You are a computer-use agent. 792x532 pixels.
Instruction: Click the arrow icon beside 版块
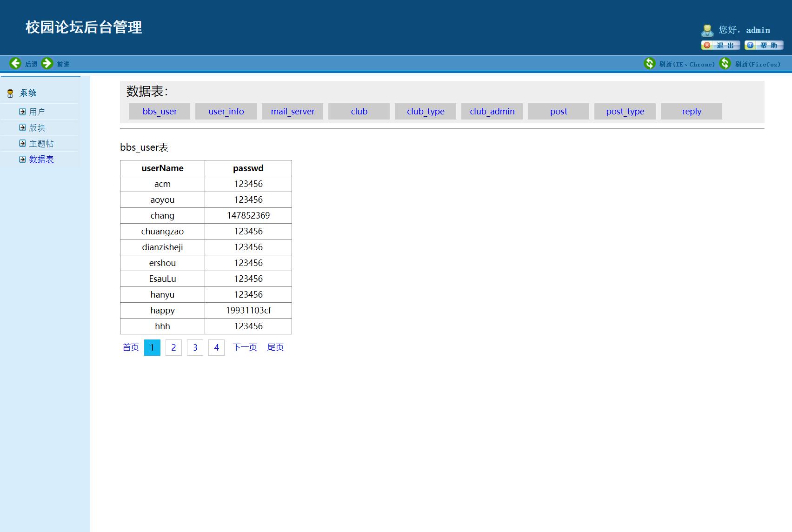(x=22, y=127)
